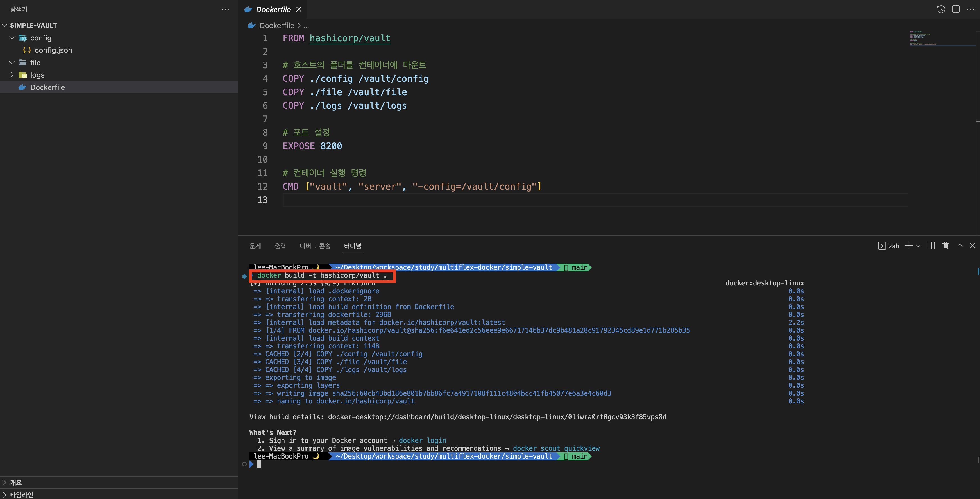This screenshot has height=499, width=980.
Task: Close the terminal panel
Action: 973,246
